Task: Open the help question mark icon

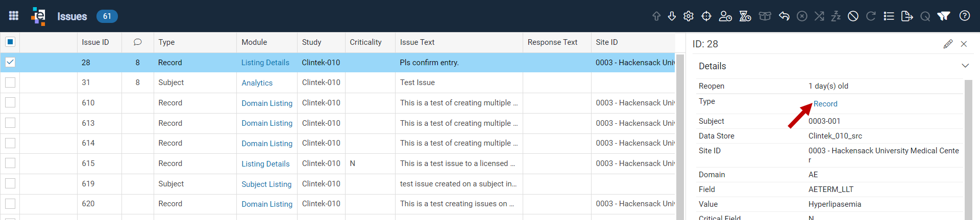Action: 965,16
